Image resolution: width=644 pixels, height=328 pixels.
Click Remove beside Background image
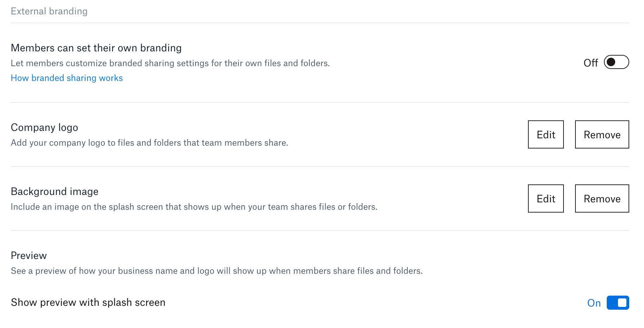602,198
